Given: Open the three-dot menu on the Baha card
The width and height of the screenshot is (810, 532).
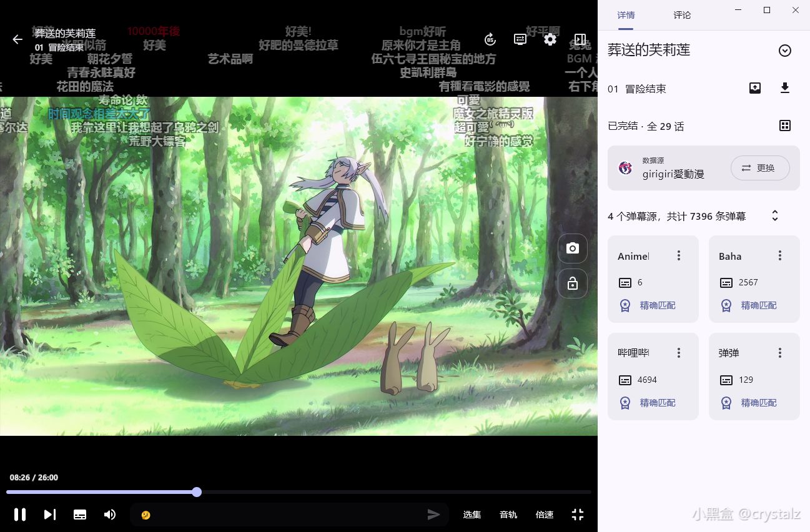Looking at the screenshot, I should pyautogui.click(x=780, y=255).
